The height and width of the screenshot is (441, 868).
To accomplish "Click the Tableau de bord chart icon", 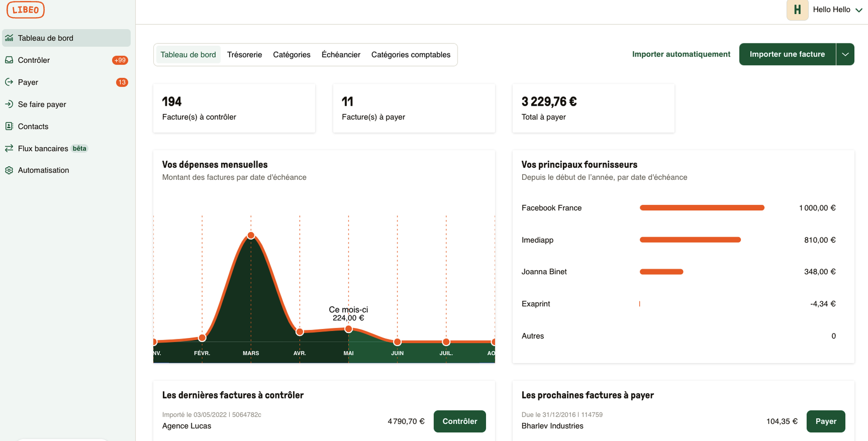I will click(x=9, y=38).
